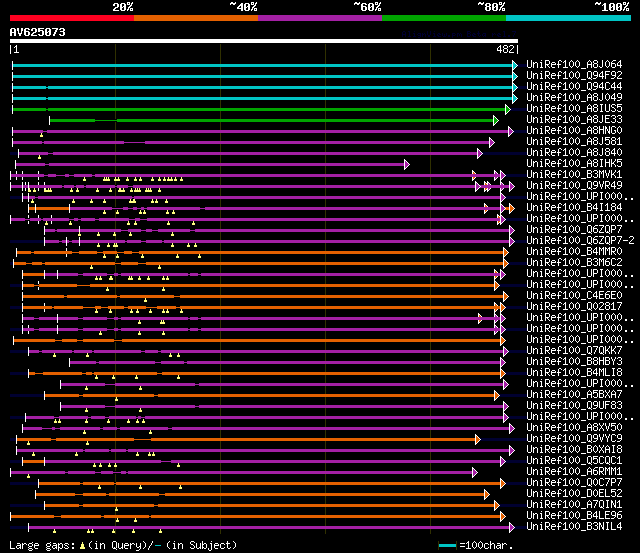
Task: Click the yellow query gap legend marker
Action: pos(82,546)
